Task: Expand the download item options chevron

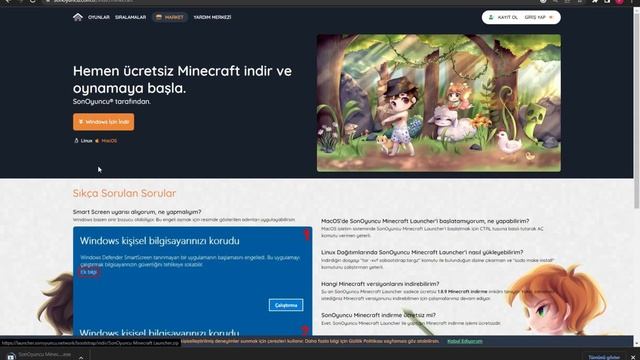Action: [81, 357]
